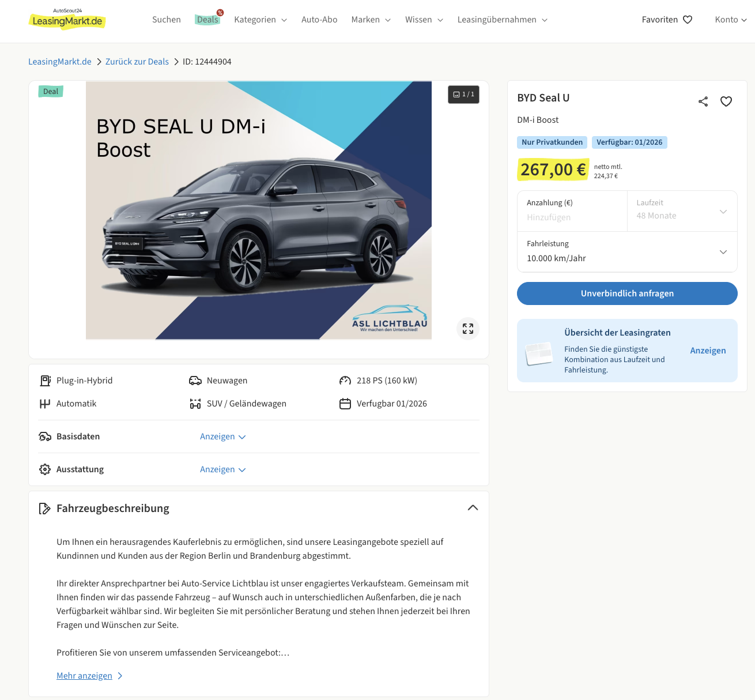Viewport: 755px width, 700px height.
Task: Open the Deals navigation item
Action: [x=207, y=20]
